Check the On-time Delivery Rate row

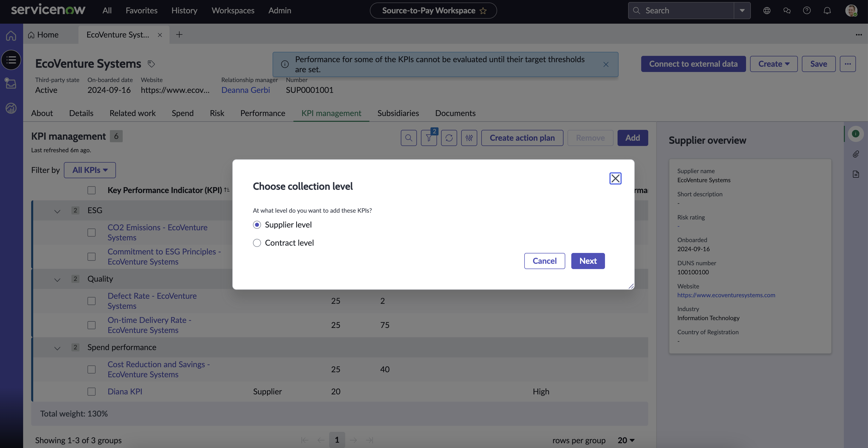(92, 325)
